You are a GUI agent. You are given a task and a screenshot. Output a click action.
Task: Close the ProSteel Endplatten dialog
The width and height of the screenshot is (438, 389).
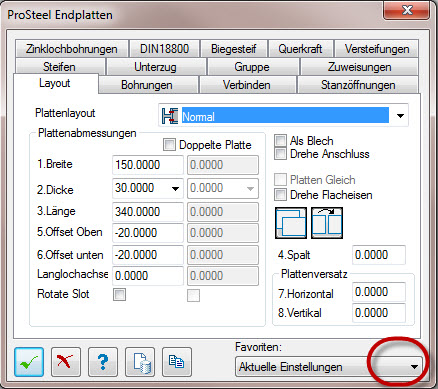coord(406,10)
